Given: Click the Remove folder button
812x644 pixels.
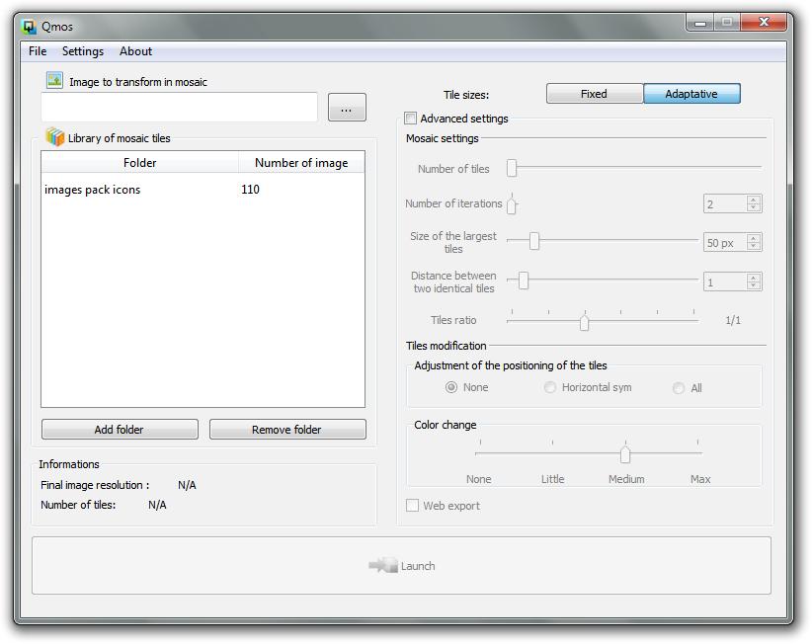Looking at the screenshot, I should click(287, 429).
